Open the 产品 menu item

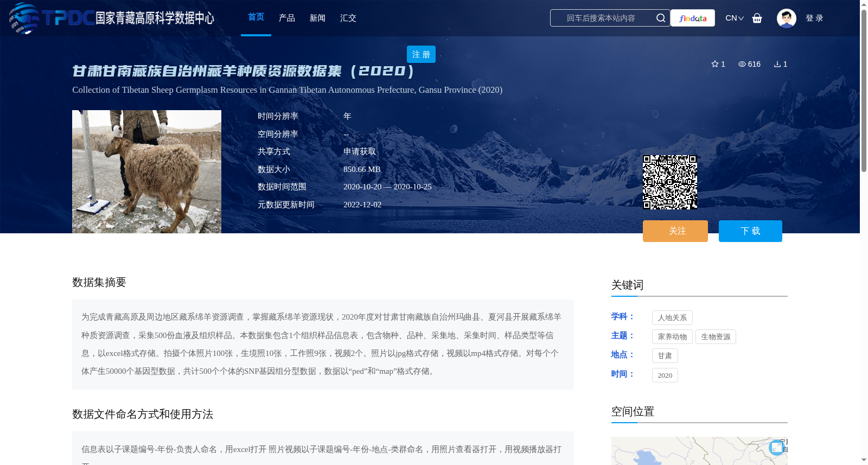pos(287,18)
